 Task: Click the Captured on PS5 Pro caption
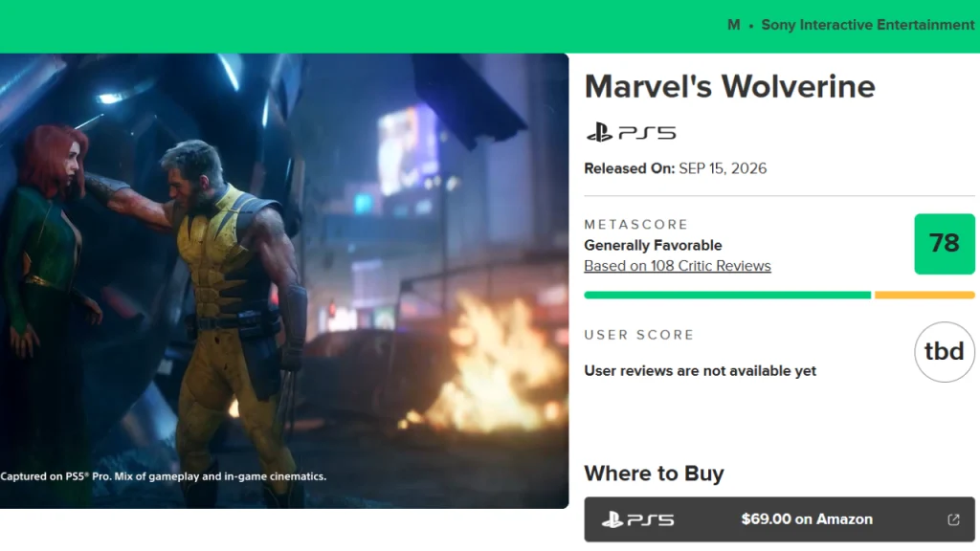coord(163,476)
